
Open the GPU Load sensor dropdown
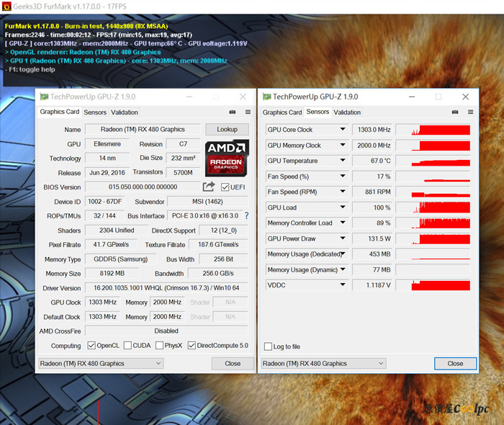pos(343,207)
